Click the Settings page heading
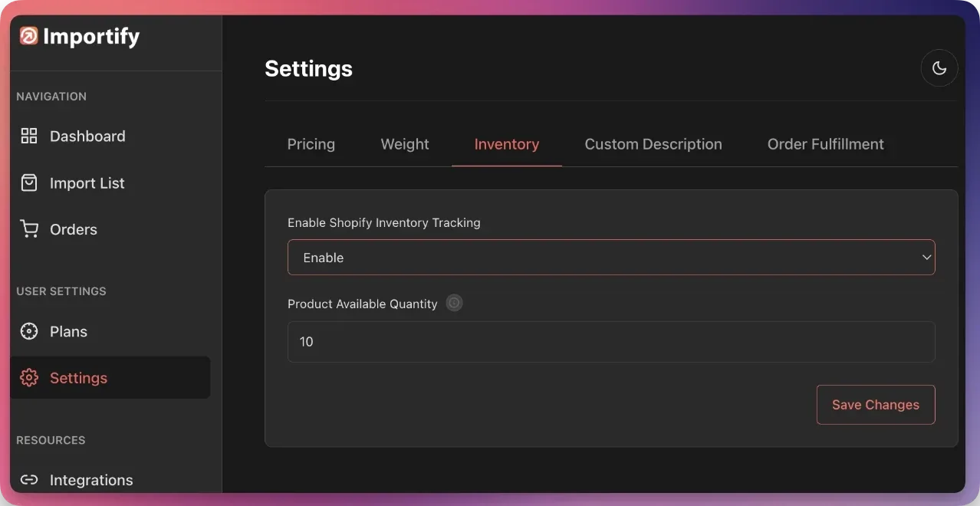The height and width of the screenshot is (506, 980). coord(308,68)
